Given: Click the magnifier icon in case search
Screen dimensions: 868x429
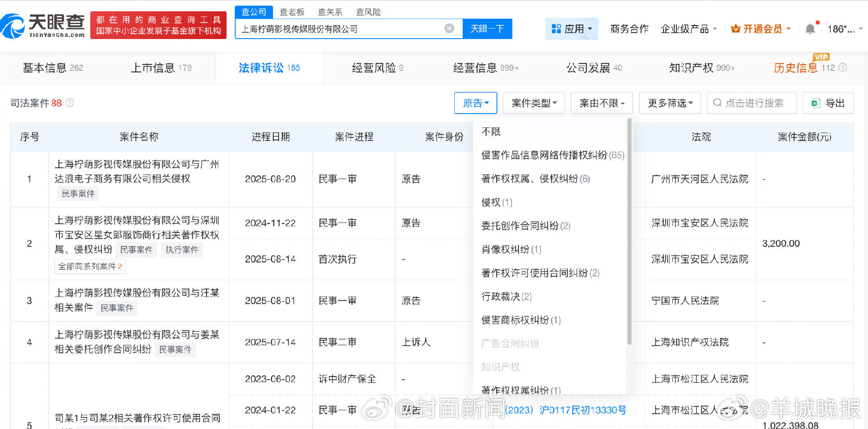Looking at the screenshot, I should (717, 103).
